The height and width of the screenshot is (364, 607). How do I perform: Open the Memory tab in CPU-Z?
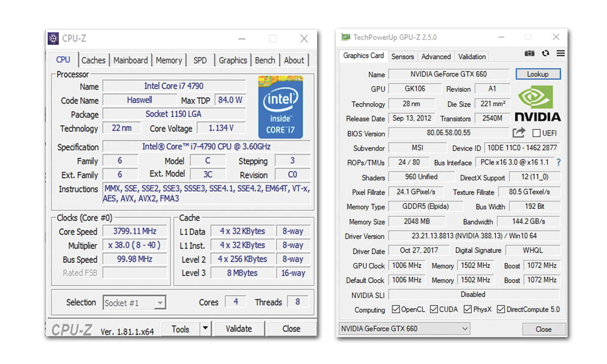tap(169, 60)
